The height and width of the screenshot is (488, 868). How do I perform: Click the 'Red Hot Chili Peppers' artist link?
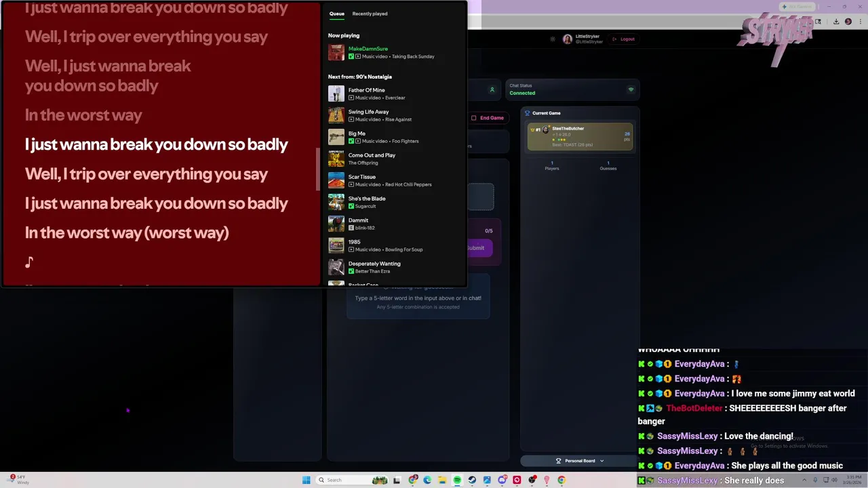(x=408, y=184)
